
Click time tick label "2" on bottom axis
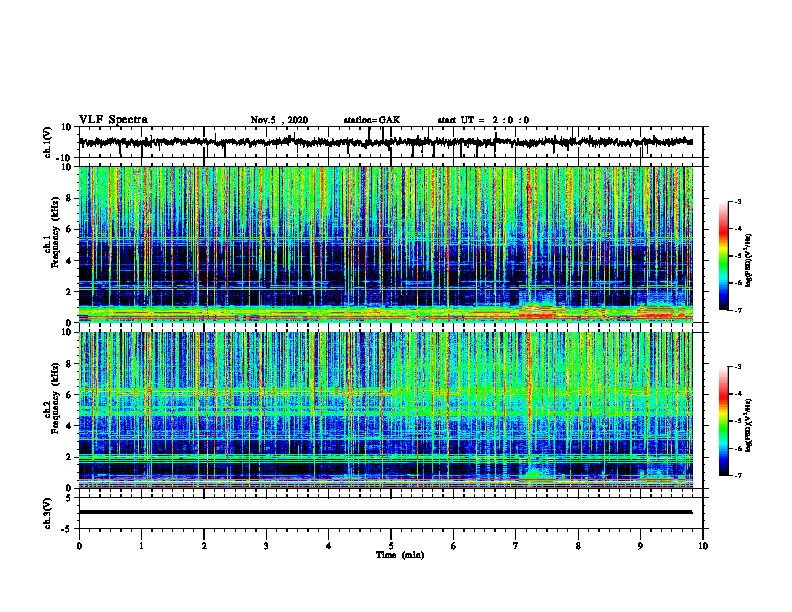204,546
